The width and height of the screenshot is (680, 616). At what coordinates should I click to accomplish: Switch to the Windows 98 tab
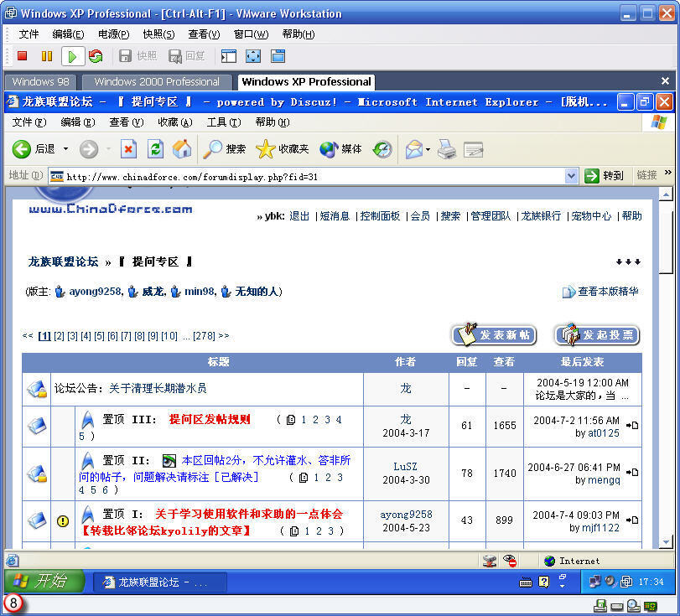(40, 82)
